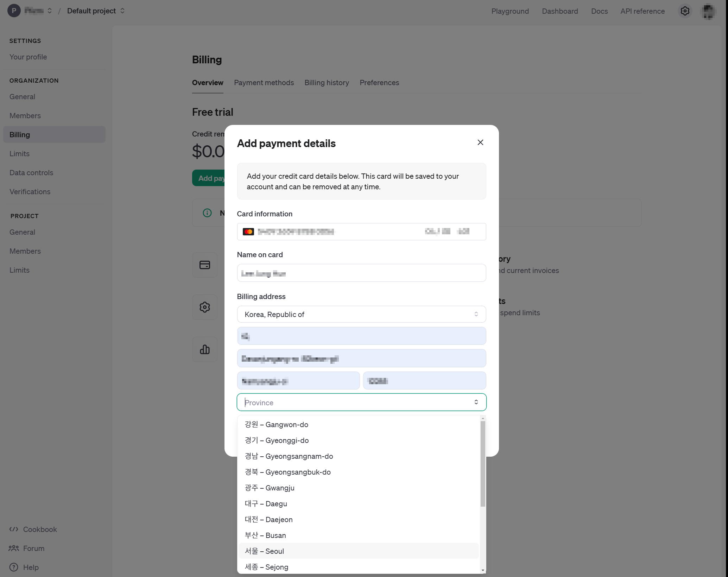
Task: Click the Name on card input field
Action: 361,273
